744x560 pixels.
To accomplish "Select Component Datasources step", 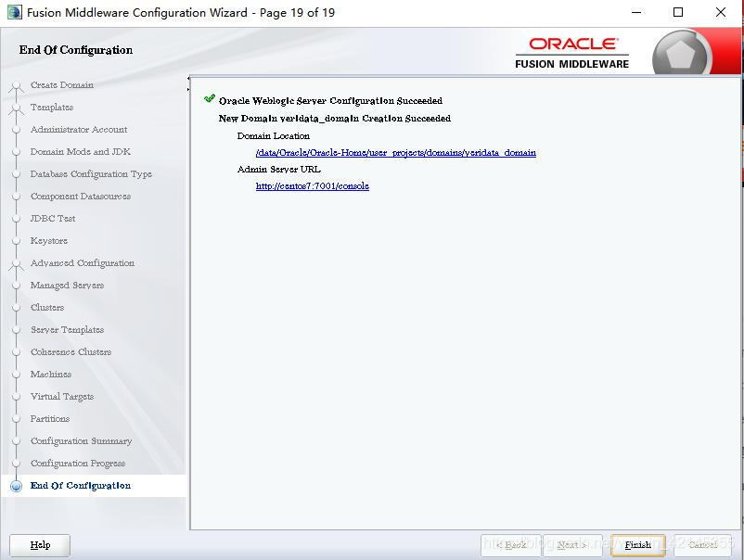I will tap(80, 197).
